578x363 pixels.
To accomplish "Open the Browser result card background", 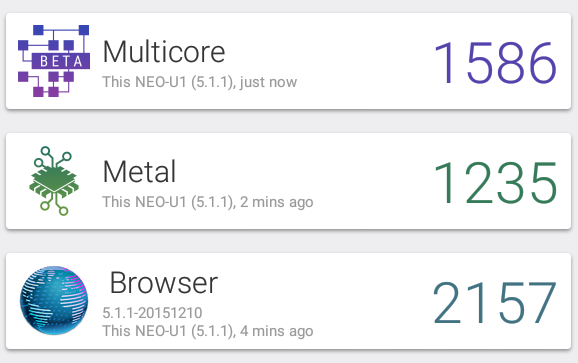I will [289, 301].
